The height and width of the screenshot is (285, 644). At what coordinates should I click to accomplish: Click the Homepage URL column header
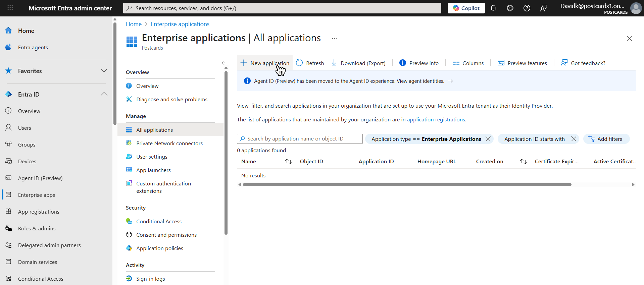tap(437, 162)
